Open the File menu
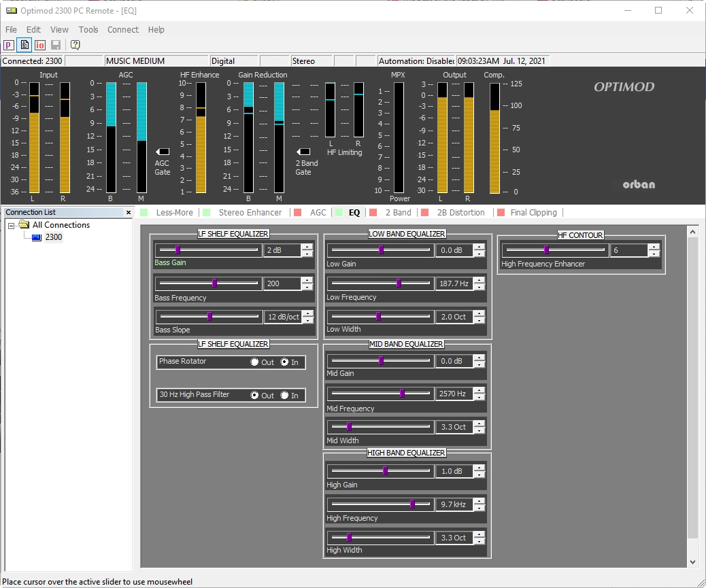The height and width of the screenshot is (588, 706). pos(12,30)
